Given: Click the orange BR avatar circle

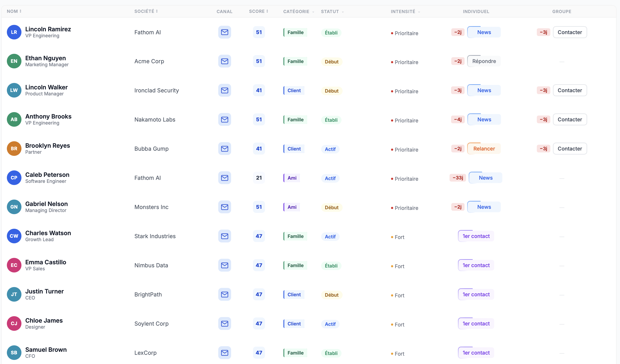Looking at the screenshot, I should pyautogui.click(x=14, y=149).
